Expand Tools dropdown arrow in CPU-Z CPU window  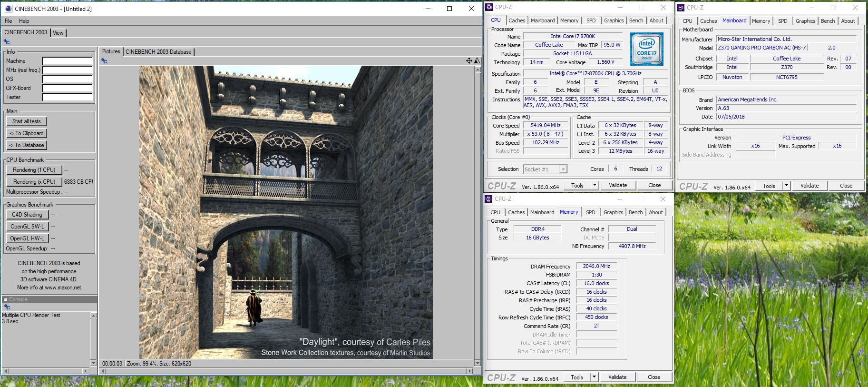[595, 185]
